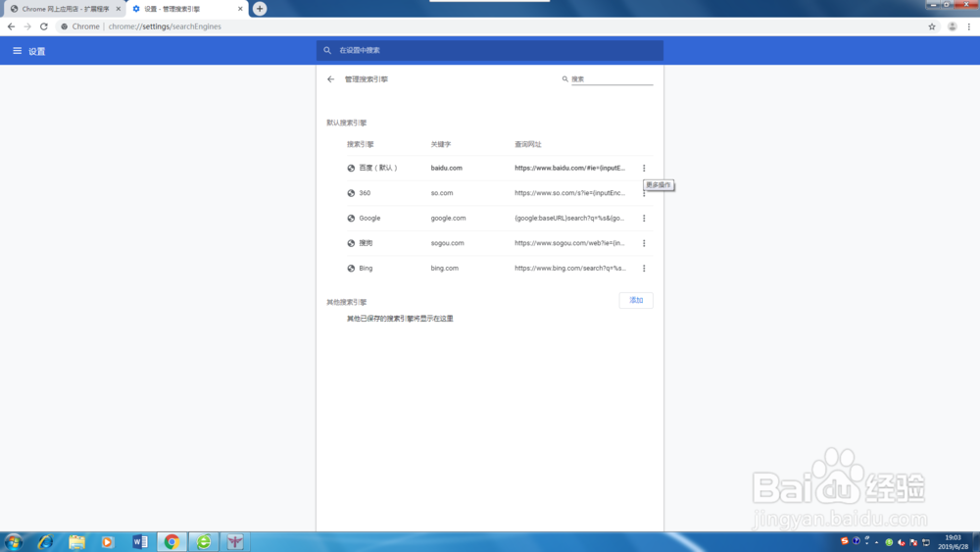This screenshot has width=980, height=552.
Task: Show hidden tray icons arrow
Action: (x=876, y=542)
